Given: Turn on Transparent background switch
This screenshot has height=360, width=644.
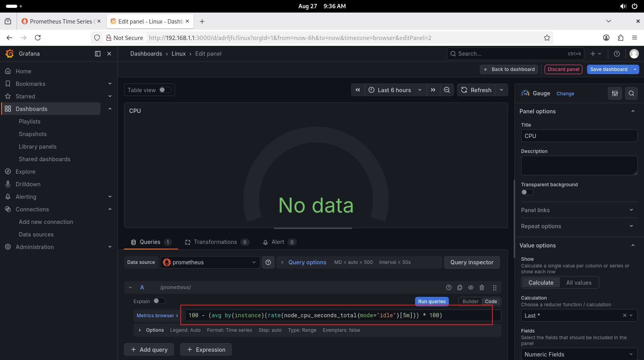Looking at the screenshot, I should coord(527,192).
